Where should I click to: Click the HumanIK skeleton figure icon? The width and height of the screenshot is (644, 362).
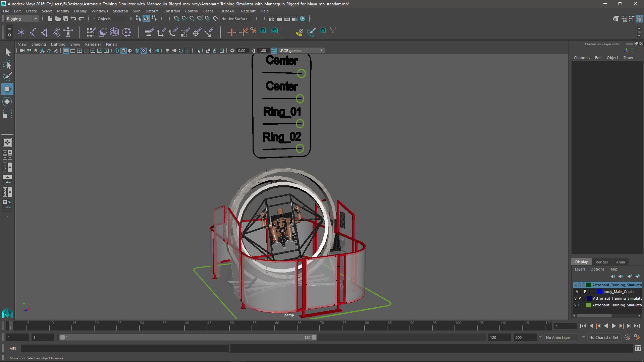click(x=68, y=32)
